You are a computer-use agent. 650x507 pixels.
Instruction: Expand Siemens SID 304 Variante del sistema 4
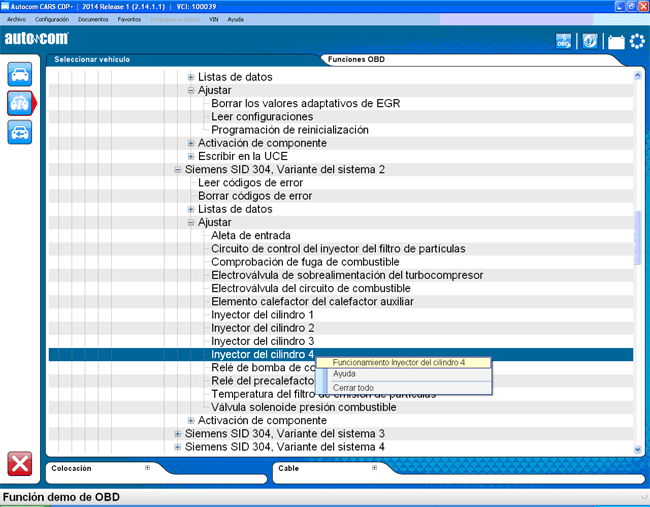[177, 447]
